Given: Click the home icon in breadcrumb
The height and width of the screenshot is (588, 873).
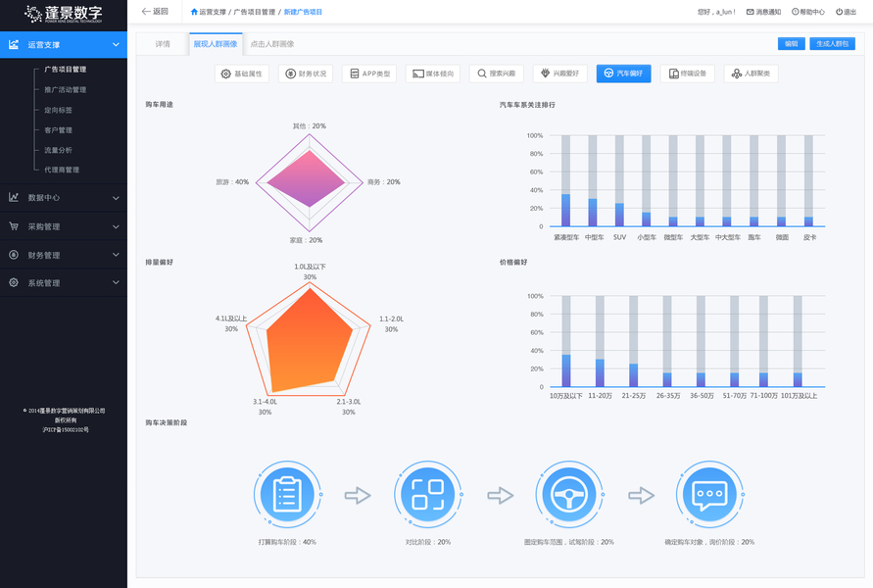Looking at the screenshot, I should pos(194,12).
